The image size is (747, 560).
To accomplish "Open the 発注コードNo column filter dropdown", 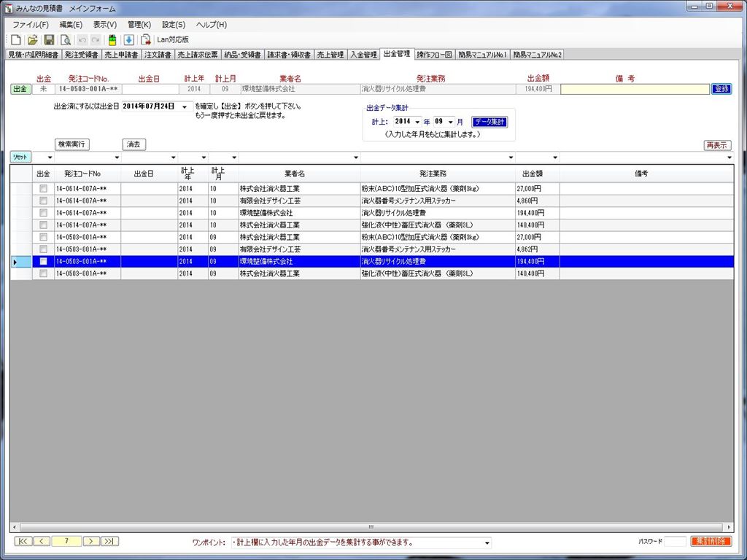I will [117, 157].
